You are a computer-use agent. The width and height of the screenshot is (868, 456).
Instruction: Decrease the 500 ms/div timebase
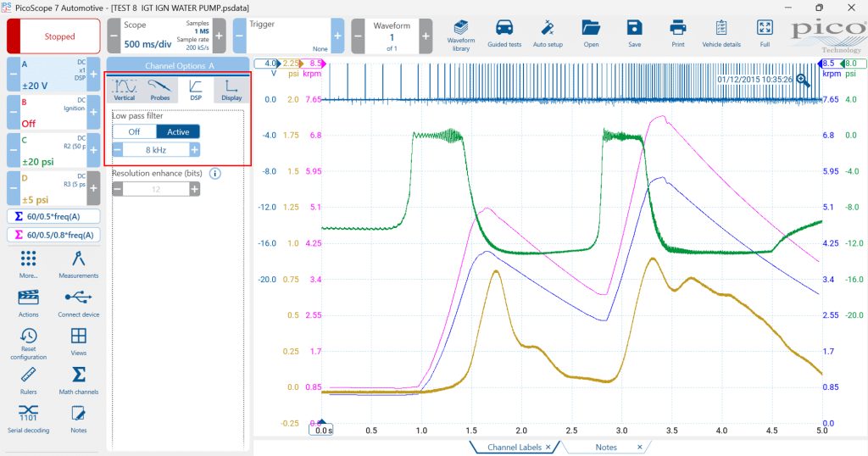(x=114, y=36)
